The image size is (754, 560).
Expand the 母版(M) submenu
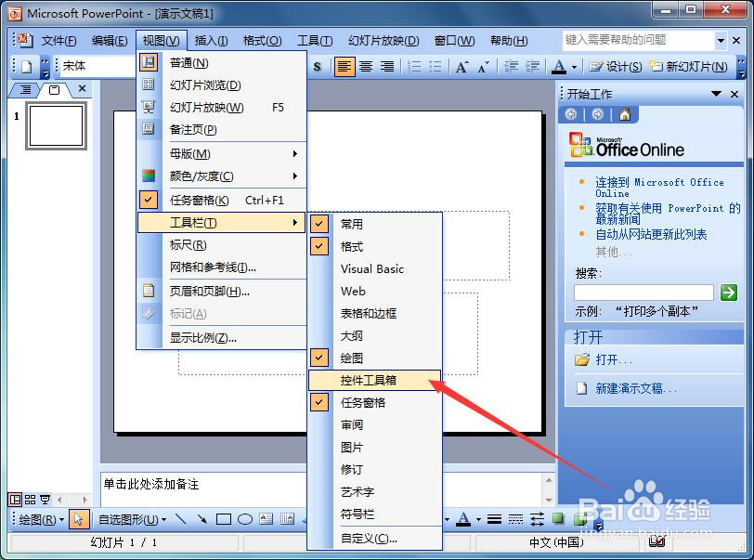(222, 154)
